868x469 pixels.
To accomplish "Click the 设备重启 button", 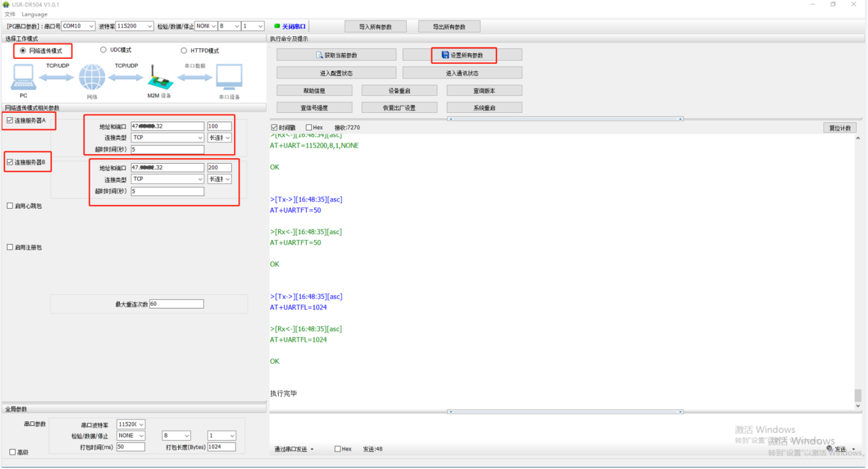I will [x=399, y=91].
